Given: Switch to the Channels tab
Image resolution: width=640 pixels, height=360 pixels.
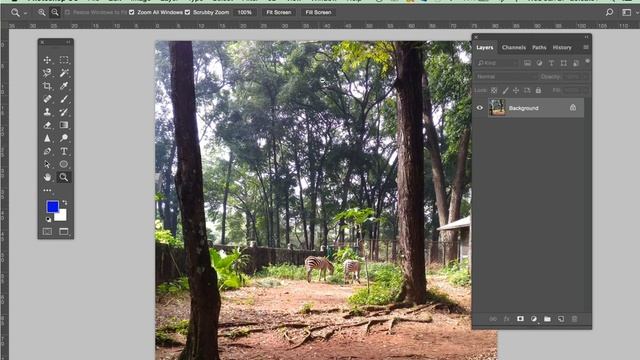Looking at the screenshot, I should pos(514,48).
